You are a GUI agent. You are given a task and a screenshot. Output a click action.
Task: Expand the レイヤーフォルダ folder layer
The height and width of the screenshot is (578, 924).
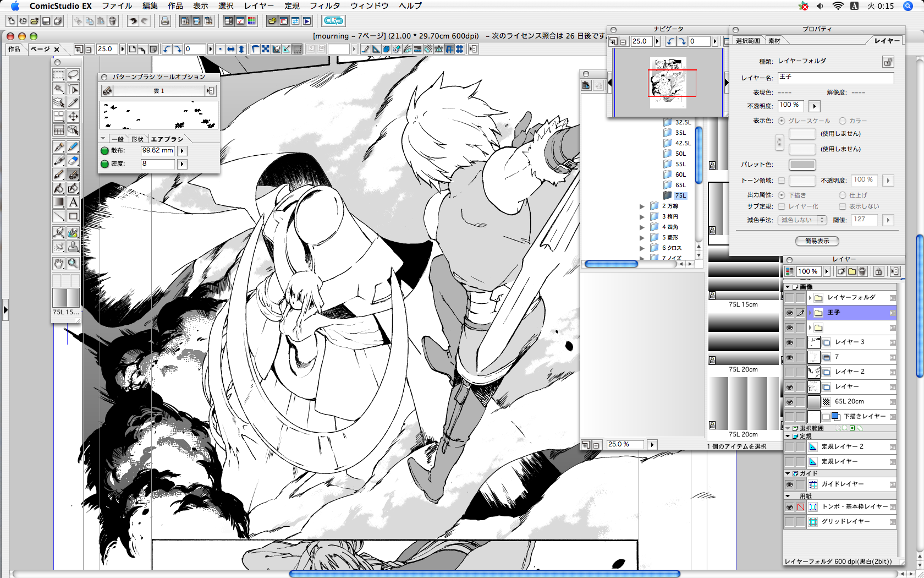coord(810,298)
